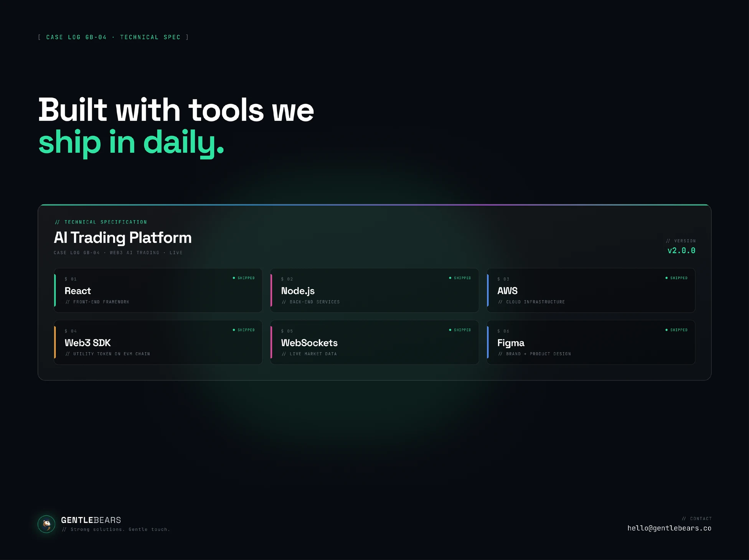Click the SHIPPED status on React card
749x560 pixels.
click(x=244, y=278)
